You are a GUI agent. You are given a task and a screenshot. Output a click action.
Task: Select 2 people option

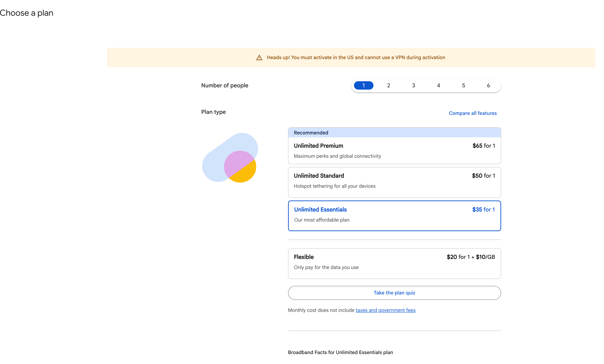[388, 85]
